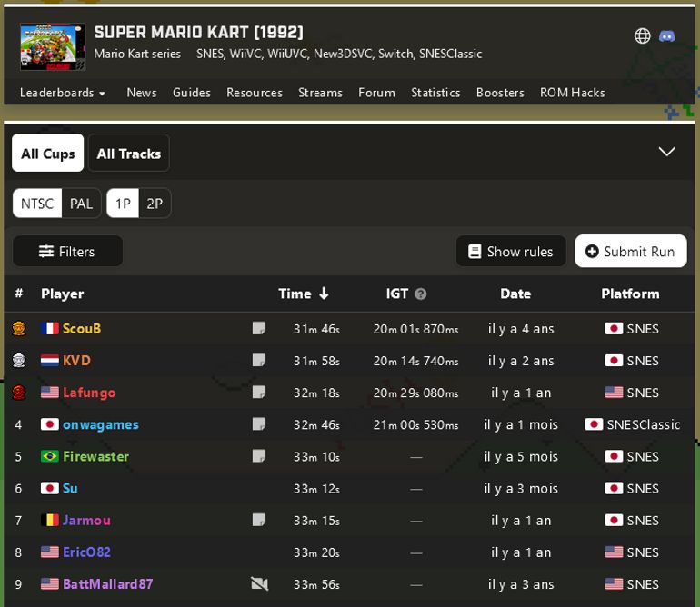The height and width of the screenshot is (607, 700).
Task: Click the SNESClassic platform cell
Action: click(633, 424)
